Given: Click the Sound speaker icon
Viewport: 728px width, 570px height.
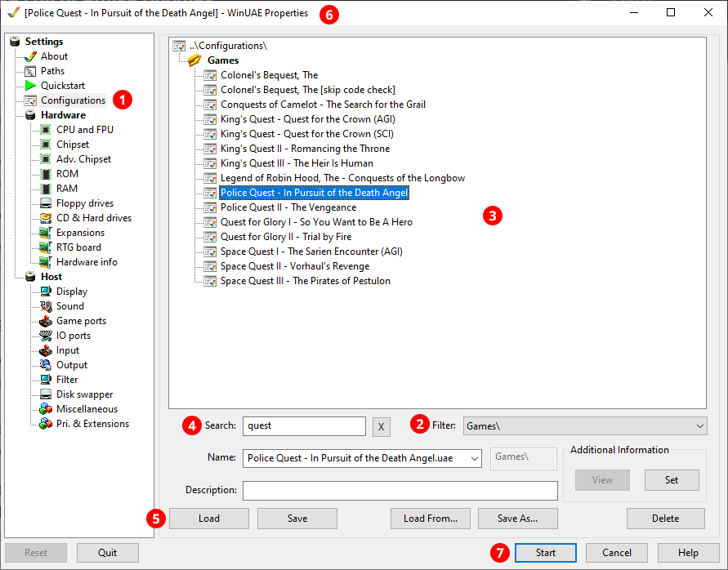Looking at the screenshot, I should coord(46,306).
